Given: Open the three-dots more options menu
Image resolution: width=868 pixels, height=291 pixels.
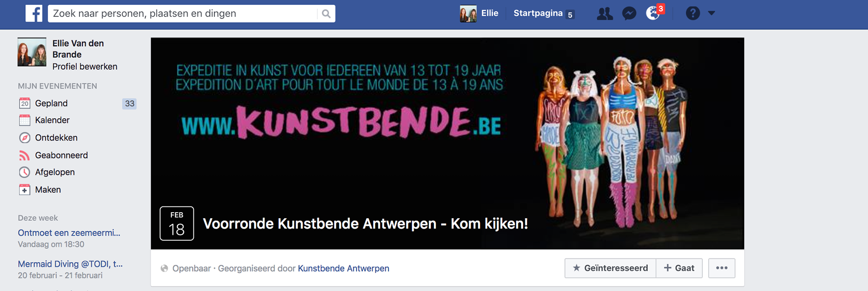Looking at the screenshot, I should tap(722, 268).
